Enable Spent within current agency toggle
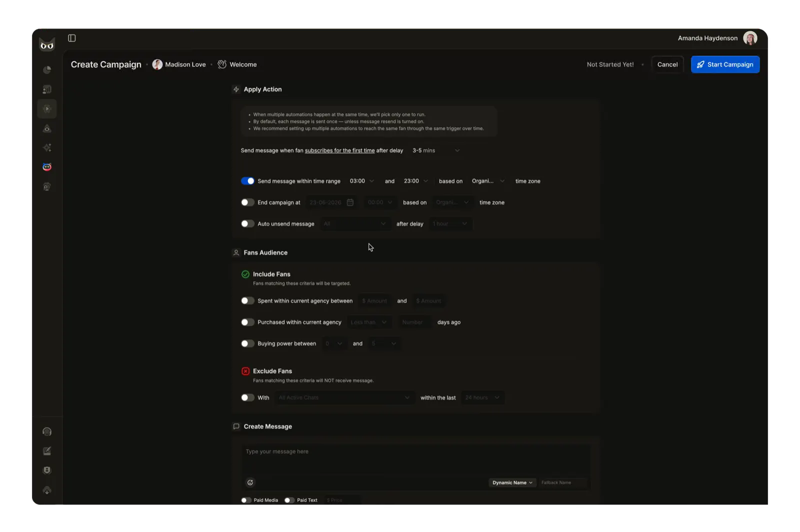The height and width of the screenshot is (532, 800). click(247, 301)
